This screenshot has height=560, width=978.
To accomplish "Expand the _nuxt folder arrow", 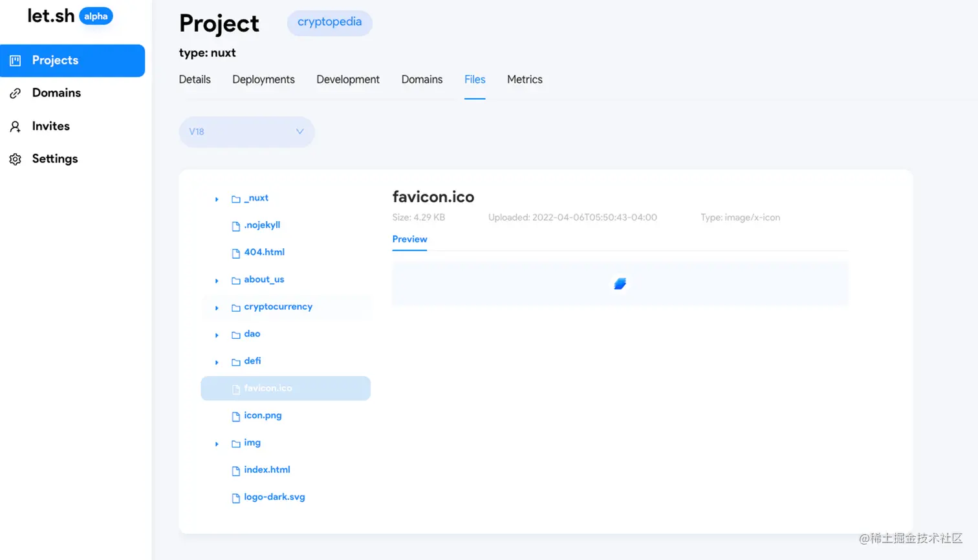I will point(217,199).
